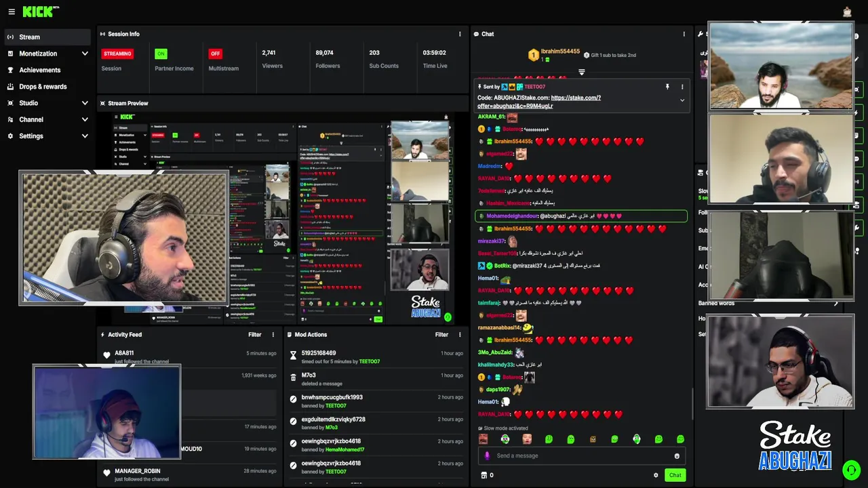Open Mod Actions three-dot options
The height and width of the screenshot is (488, 868).
click(460, 335)
